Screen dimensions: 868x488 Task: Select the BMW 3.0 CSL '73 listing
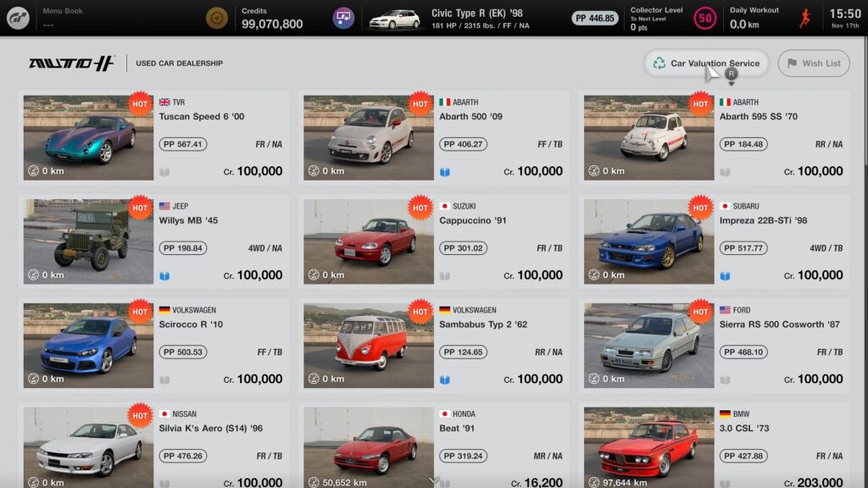click(714, 446)
